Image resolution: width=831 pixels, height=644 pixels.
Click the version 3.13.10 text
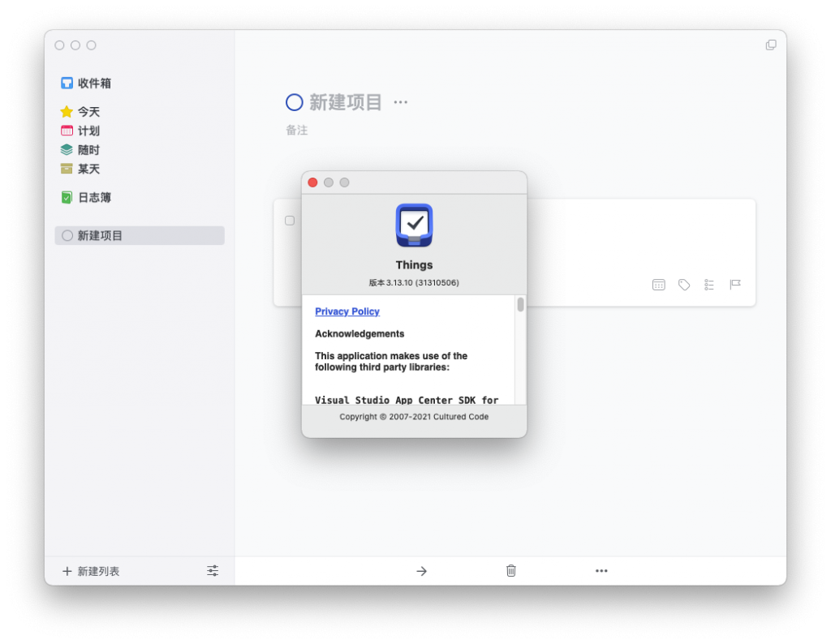pos(414,283)
